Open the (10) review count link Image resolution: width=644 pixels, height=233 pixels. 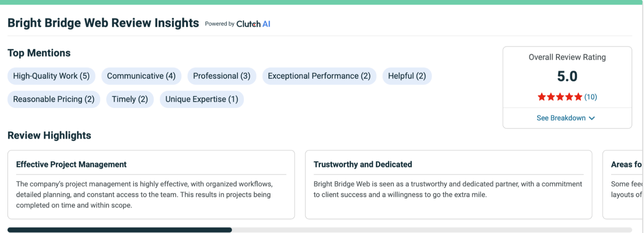(591, 97)
